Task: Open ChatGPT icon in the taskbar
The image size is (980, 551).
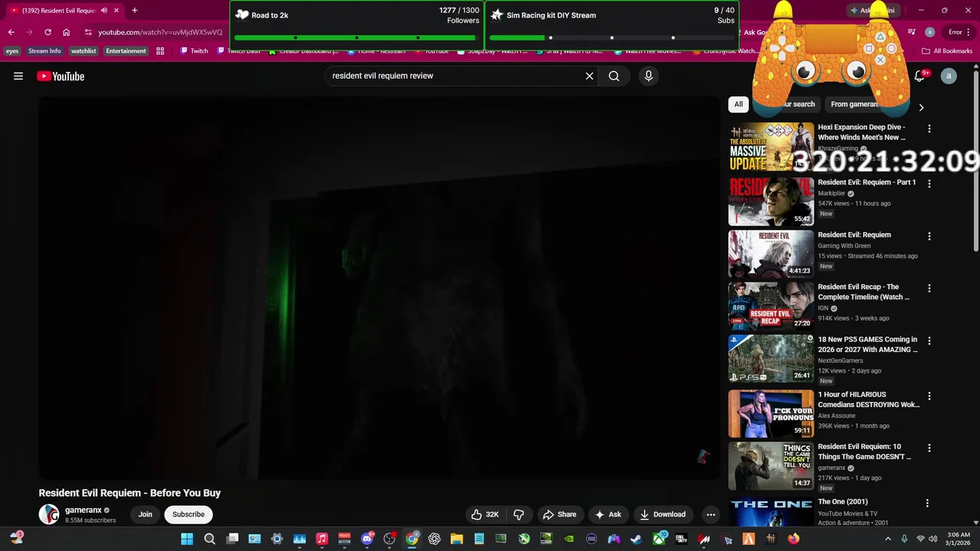Action: click(x=434, y=539)
